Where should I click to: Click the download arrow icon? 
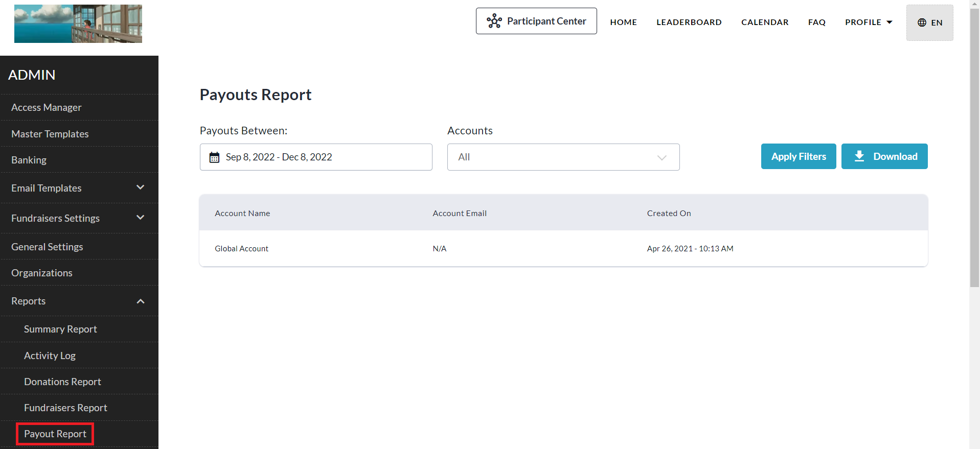(859, 156)
